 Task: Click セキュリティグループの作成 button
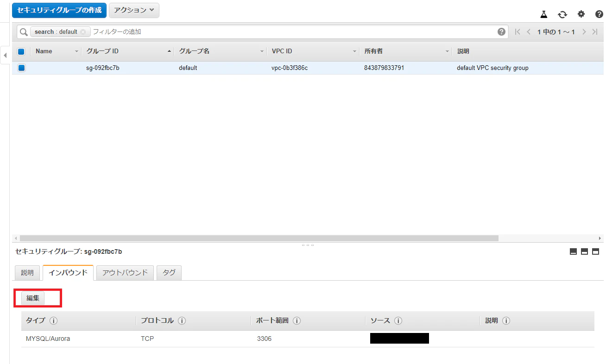[x=59, y=10]
